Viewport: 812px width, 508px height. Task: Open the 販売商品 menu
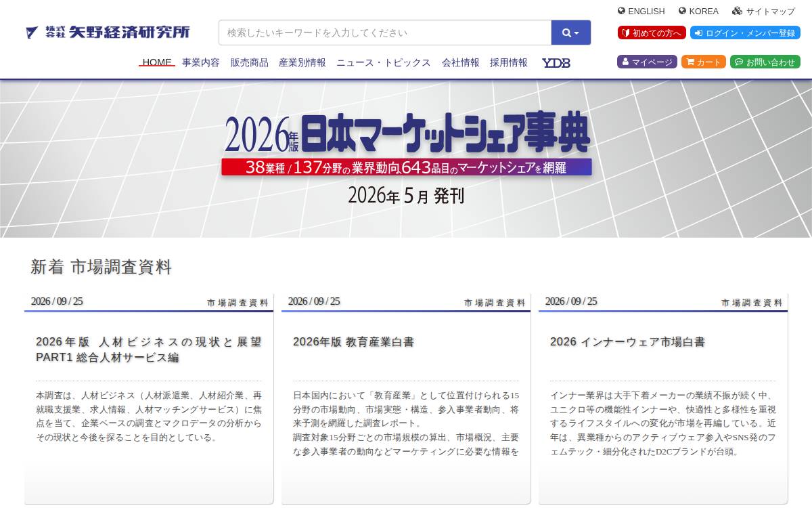pyautogui.click(x=250, y=62)
